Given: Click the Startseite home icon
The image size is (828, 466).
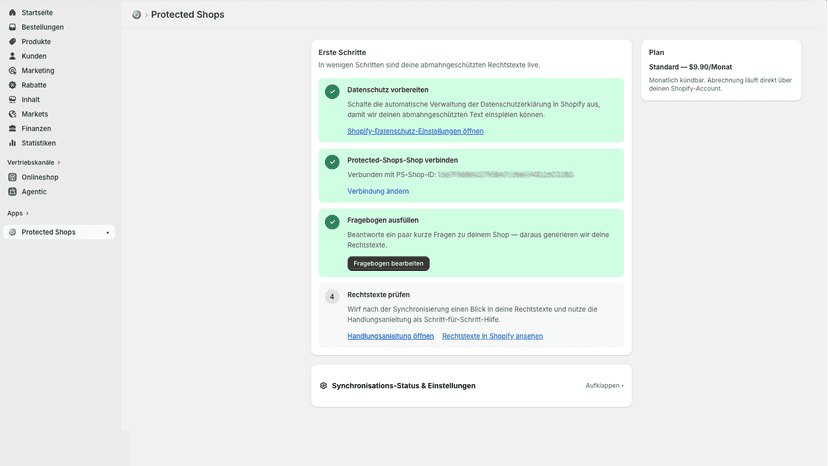Looking at the screenshot, I should 12,12.
